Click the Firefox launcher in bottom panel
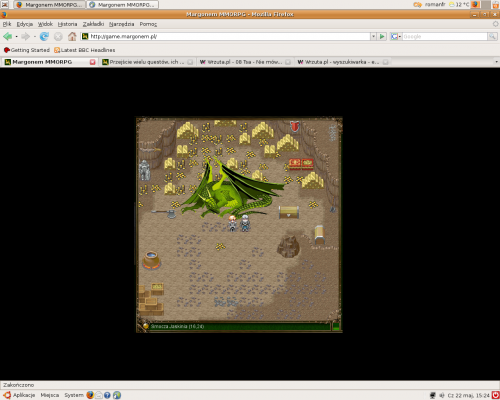The height and width of the screenshot is (400, 500). (x=90, y=395)
